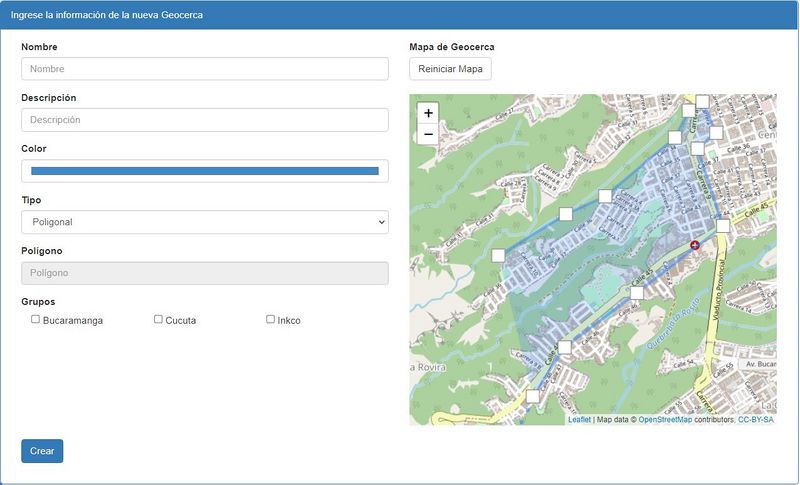Focus the Nombre text field
The height and width of the screenshot is (485, 800).
click(205, 69)
